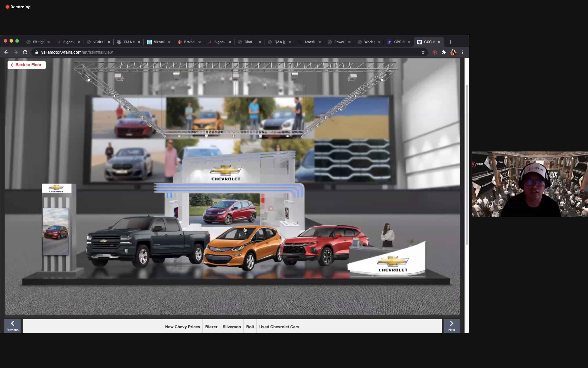This screenshot has width=588, height=368.
Task: Close the Sit tight tab
Action: pyautogui.click(x=48, y=42)
